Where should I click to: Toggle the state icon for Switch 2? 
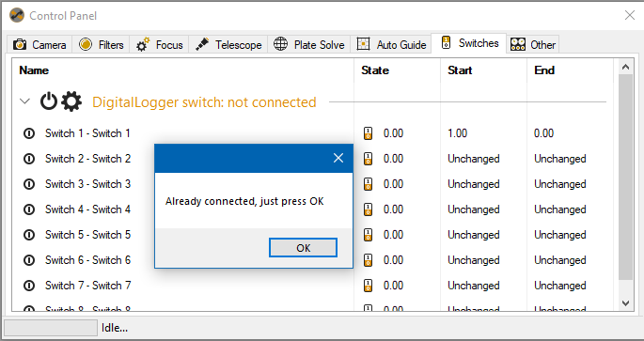point(368,159)
